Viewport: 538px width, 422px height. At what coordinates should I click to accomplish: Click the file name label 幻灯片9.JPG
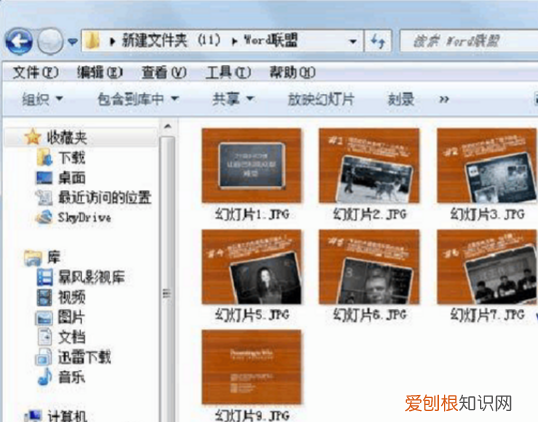252,415
